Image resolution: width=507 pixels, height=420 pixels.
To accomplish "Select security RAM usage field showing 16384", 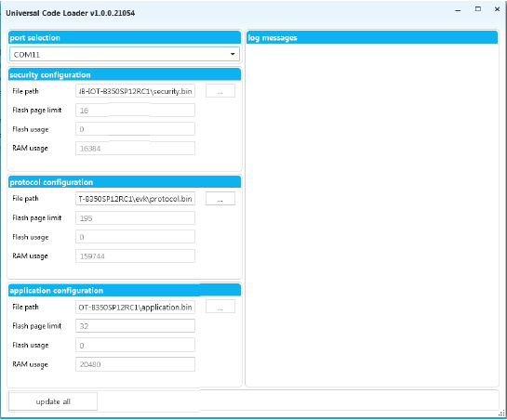I will tap(135, 149).
